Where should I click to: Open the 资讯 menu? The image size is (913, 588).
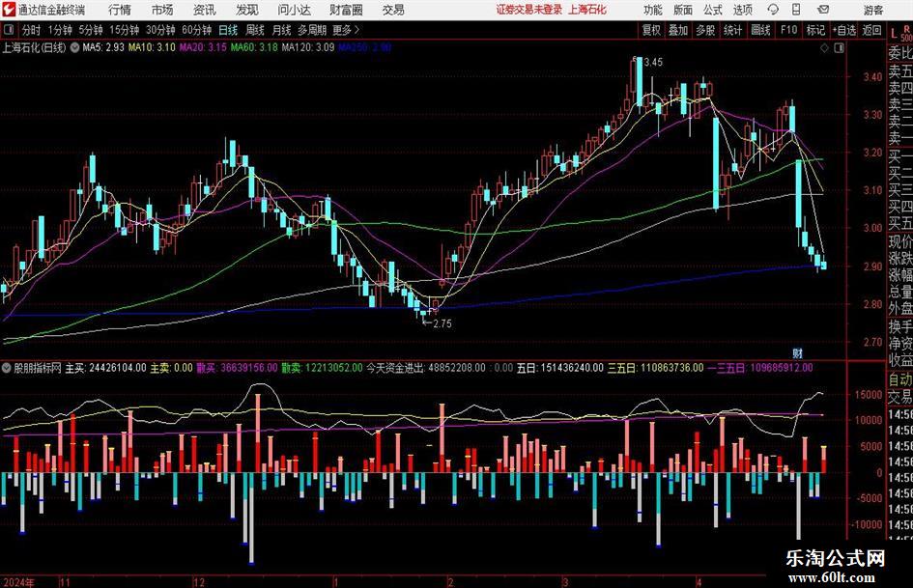point(205,10)
